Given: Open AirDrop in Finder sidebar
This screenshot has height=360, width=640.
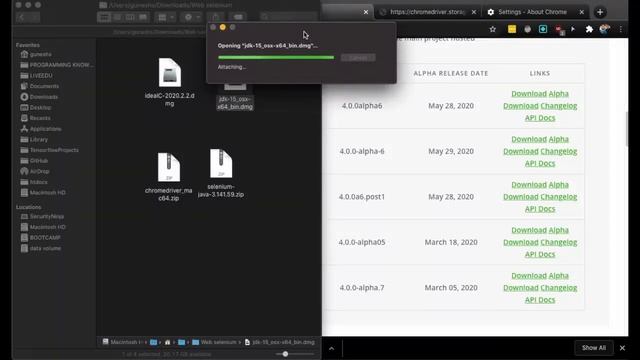Looking at the screenshot, I should (35, 171).
